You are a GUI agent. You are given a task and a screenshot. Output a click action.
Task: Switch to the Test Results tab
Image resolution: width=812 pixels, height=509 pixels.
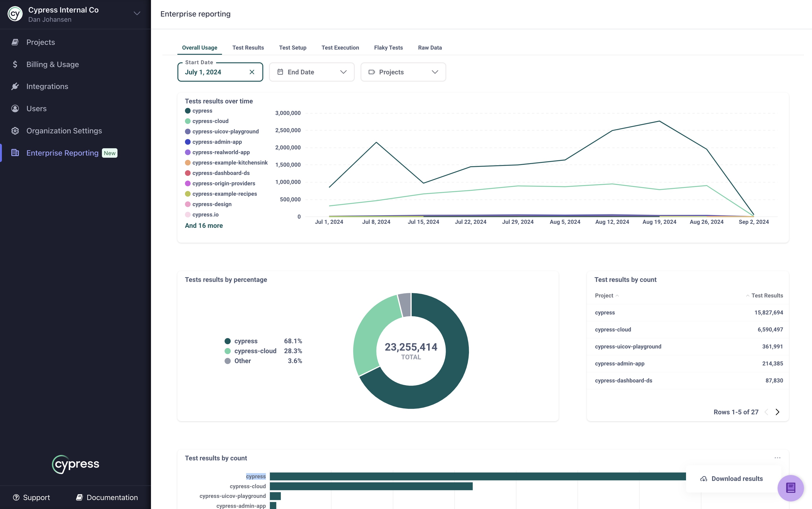click(x=248, y=47)
